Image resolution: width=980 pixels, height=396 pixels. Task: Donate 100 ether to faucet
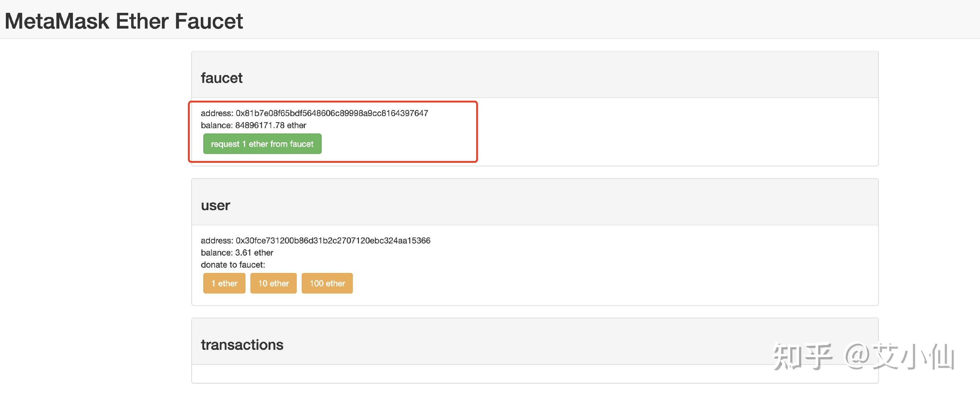327,283
